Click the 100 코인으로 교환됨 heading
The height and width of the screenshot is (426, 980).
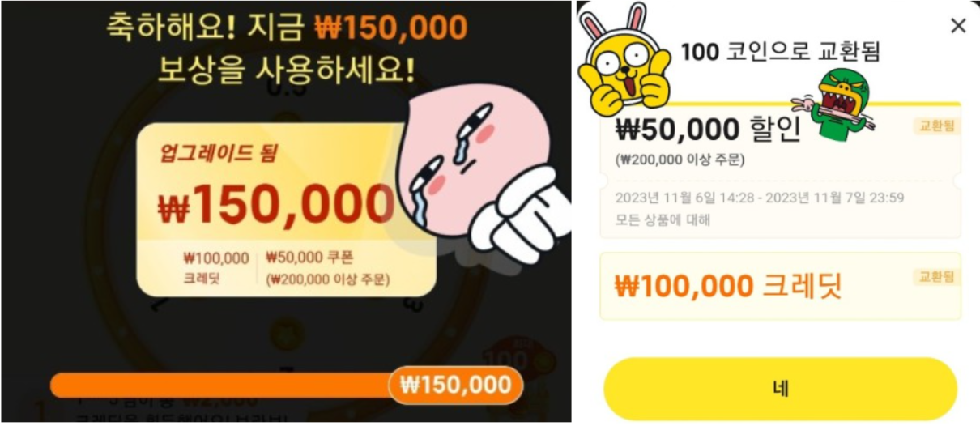[x=780, y=53]
